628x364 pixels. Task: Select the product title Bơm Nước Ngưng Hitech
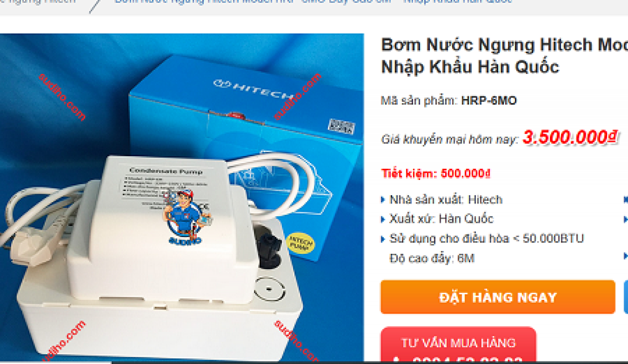(504, 56)
